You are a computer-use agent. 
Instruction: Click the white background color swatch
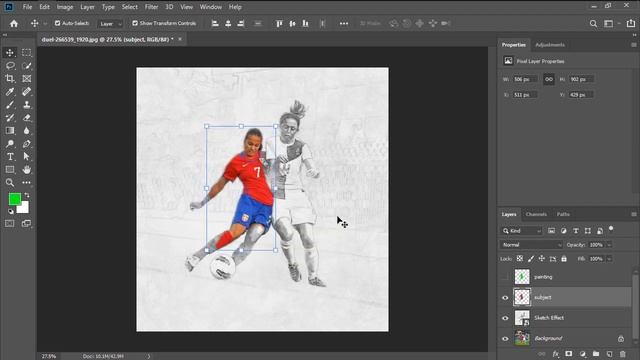pos(24,209)
